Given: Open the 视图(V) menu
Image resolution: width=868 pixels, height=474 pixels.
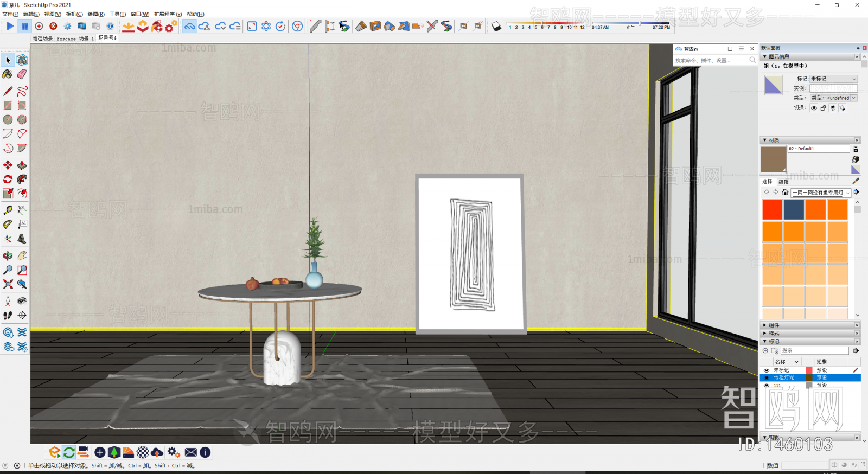Looking at the screenshot, I should click(x=53, y=14).
